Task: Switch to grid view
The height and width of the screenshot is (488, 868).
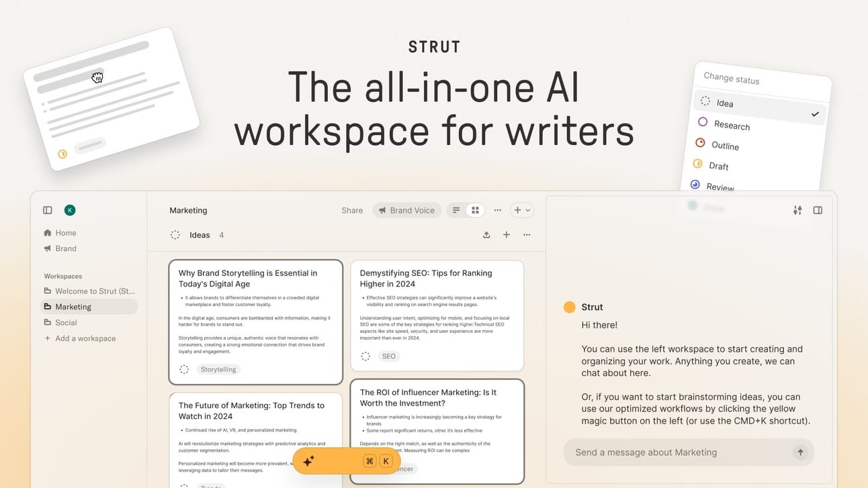Action: coord(475,210)
